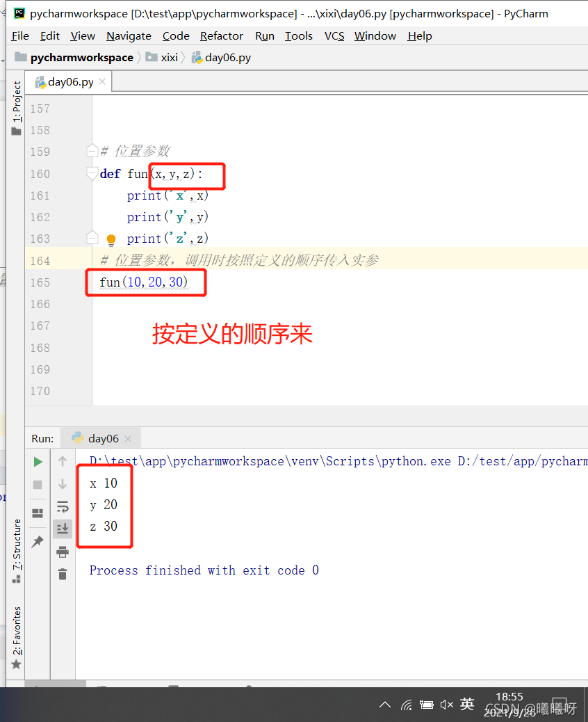
Task: Click the battery tray icon
Action: [426, 705]
